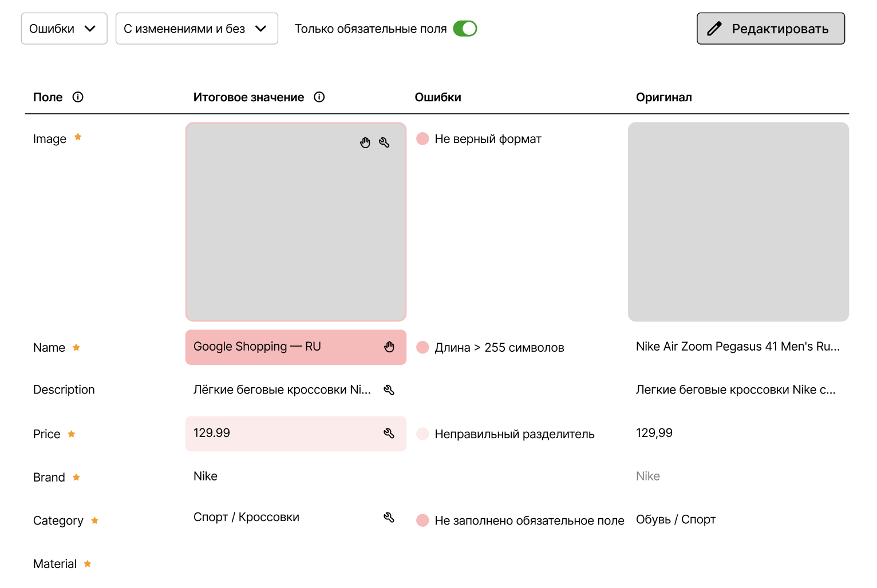Toggle the Только обязательные поля switch
This screenshot has height=588, width=877.
465,29
